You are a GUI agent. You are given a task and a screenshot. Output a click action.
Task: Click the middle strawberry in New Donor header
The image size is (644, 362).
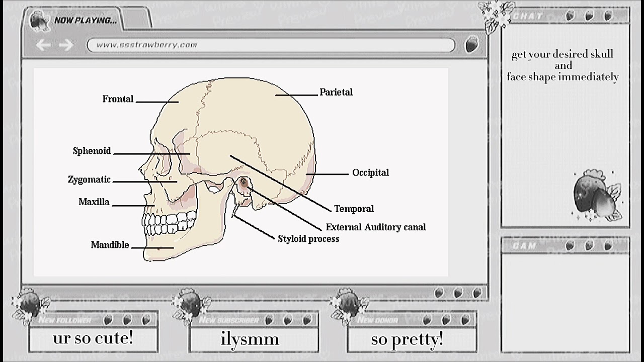tap(446, 320)
